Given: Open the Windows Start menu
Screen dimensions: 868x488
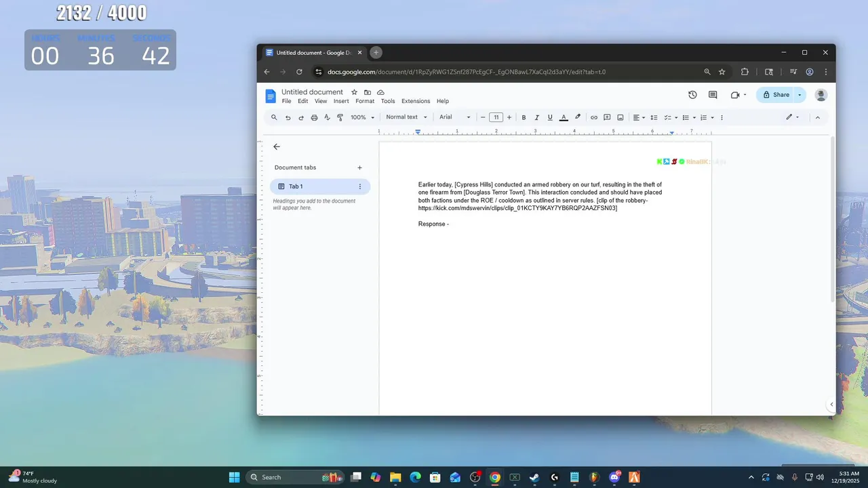Looking at the screenshot, I should tap(234, 477).
